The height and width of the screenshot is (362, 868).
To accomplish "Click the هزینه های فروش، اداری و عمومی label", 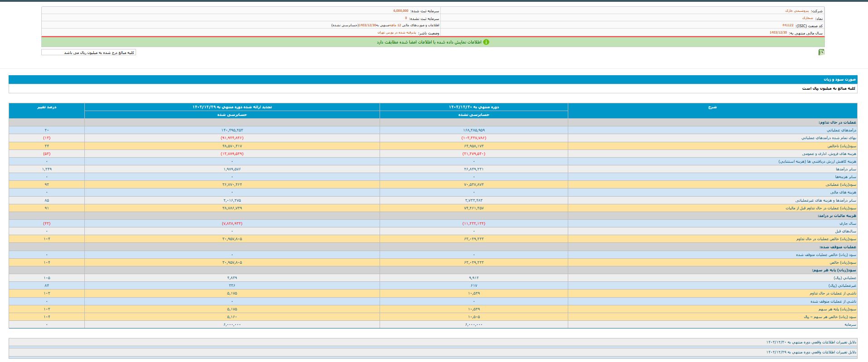I will click(829, 154).
